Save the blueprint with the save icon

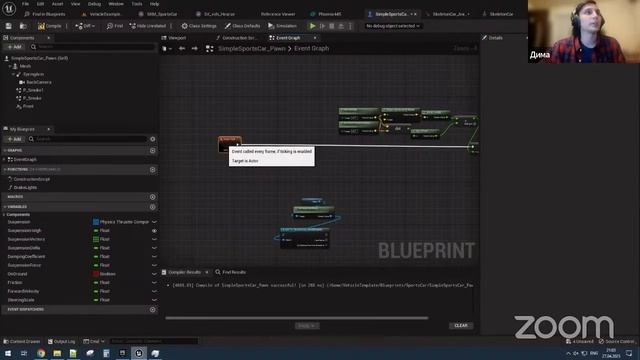(9, 26)
